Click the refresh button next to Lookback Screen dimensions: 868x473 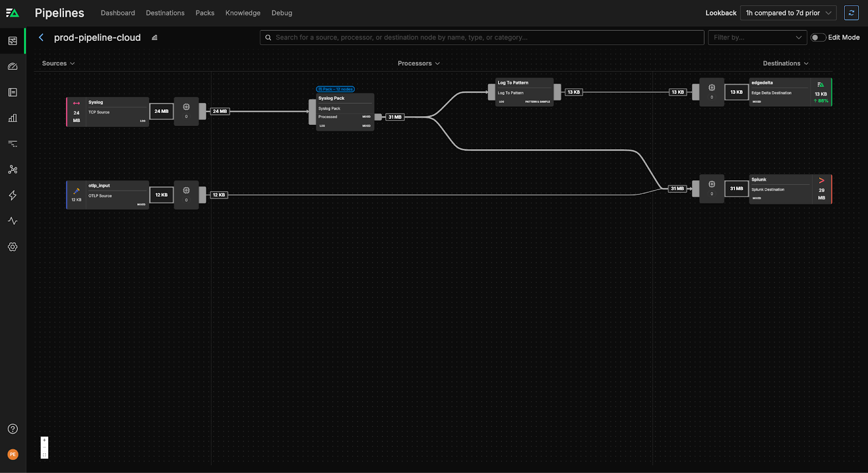tap(851, 13)
